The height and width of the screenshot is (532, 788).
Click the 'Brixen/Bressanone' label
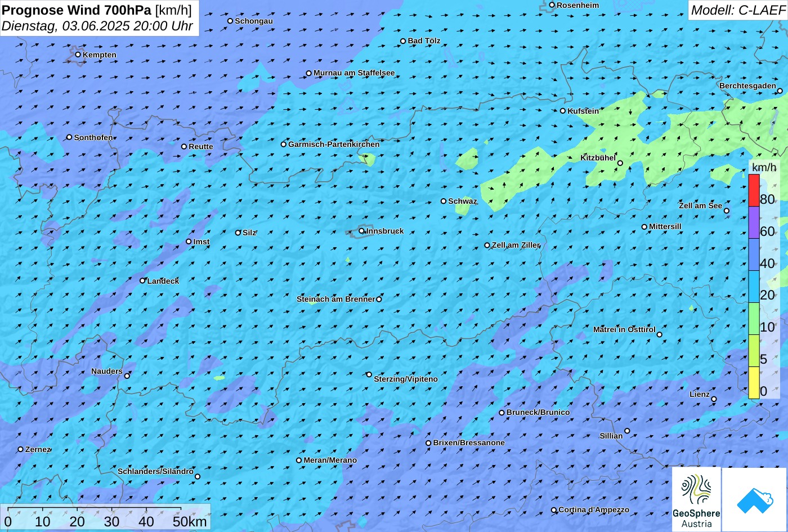(469, 442)
